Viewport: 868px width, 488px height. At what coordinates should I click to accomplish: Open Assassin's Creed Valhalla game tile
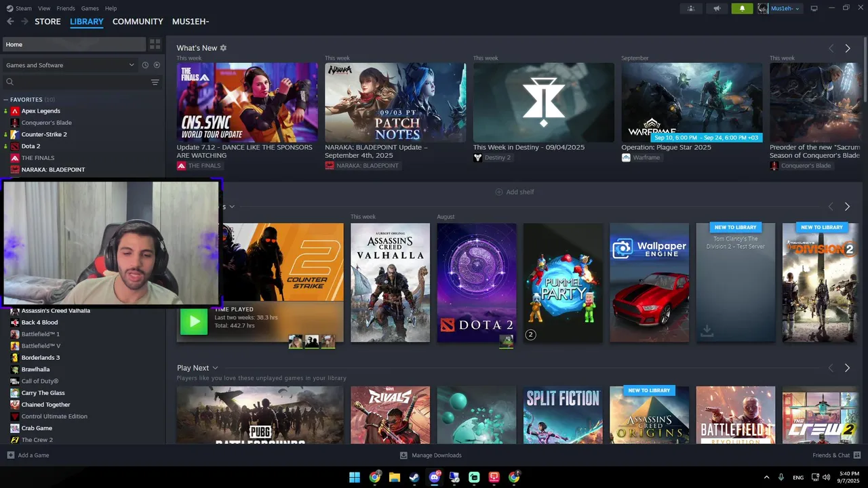[390, 283]
